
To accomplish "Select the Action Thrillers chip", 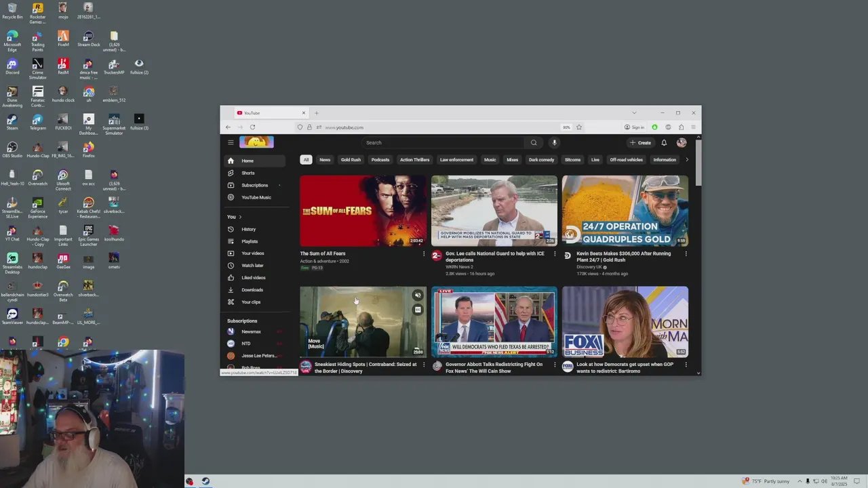I will click(x=414, y=160).
